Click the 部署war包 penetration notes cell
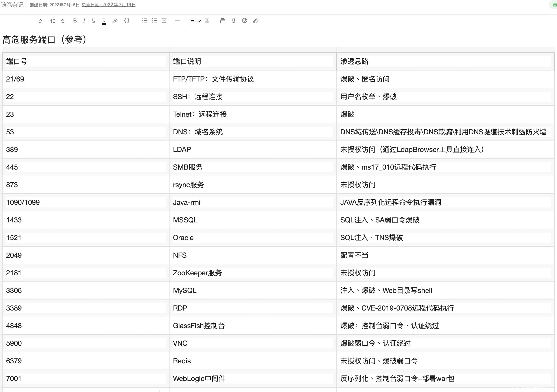The height and width of the screenshot is (392, 557). tap(445, 379)
